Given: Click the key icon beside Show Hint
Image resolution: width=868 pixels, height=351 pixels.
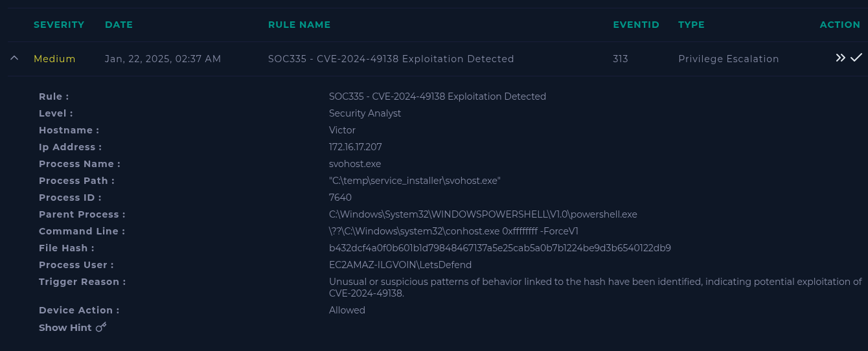Looking at the screenshot, I should (x=101, y=327).
